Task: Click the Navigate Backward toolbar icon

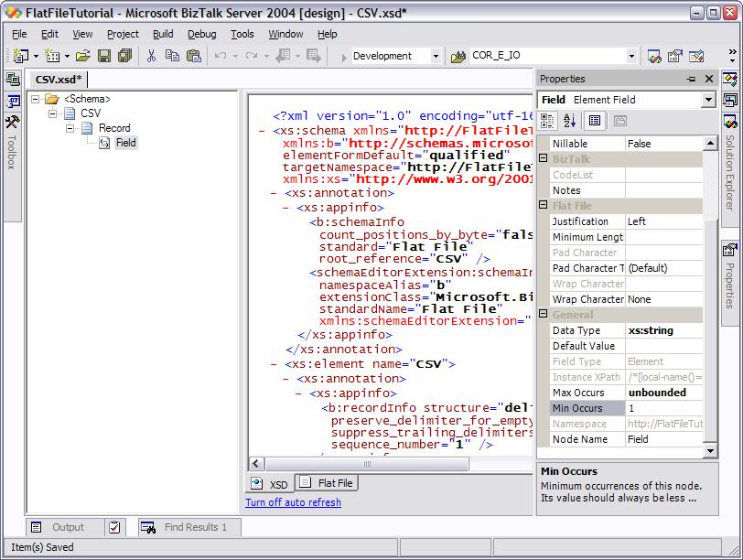Action: point(283,56)
